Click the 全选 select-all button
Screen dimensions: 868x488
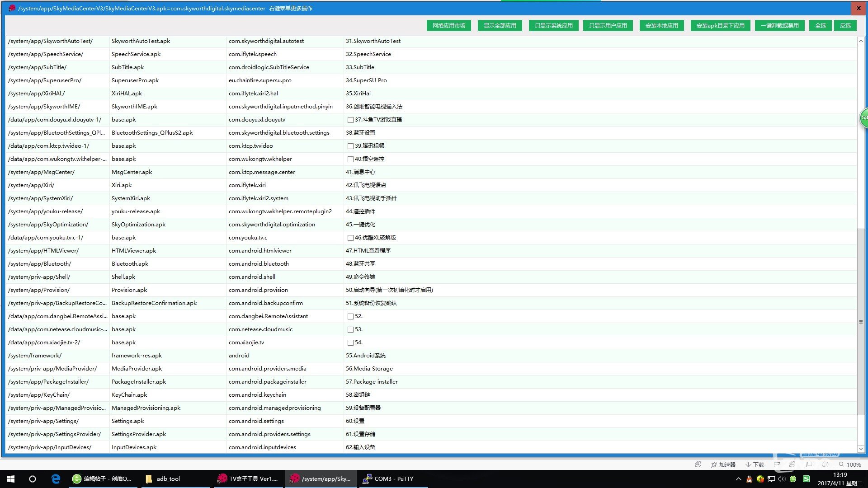coord(820,26)
